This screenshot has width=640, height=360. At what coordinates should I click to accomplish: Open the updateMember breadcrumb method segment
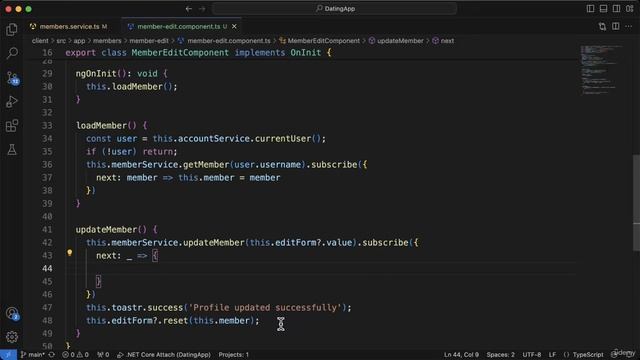click(396, 41)
